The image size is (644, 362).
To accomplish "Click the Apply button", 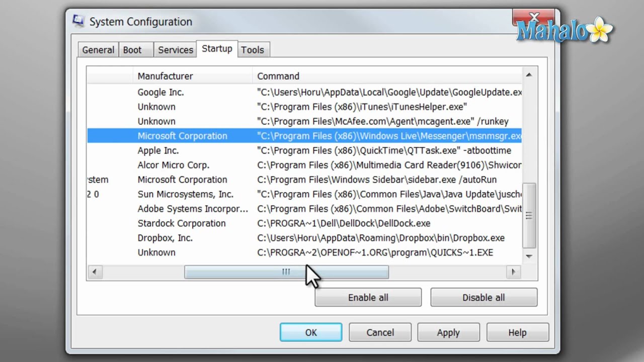I will 448,332.
